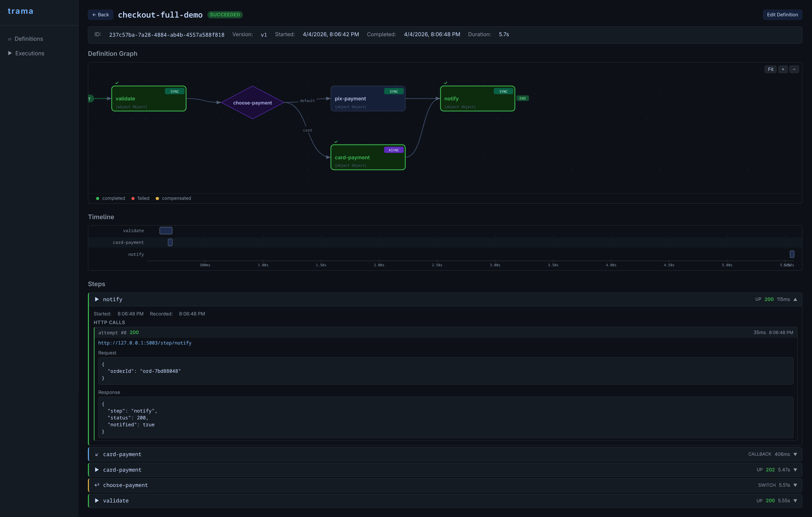The width and height of the screenshot is (812, 517).
Task: Select the validate node in graph
Action: tap(149, 98)
